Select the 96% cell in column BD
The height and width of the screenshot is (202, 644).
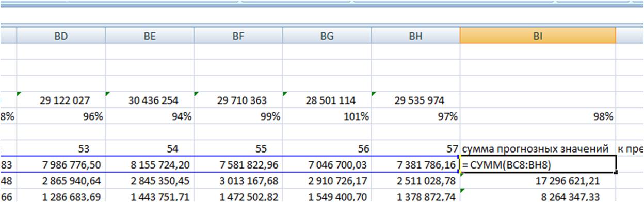pos(61,116)
